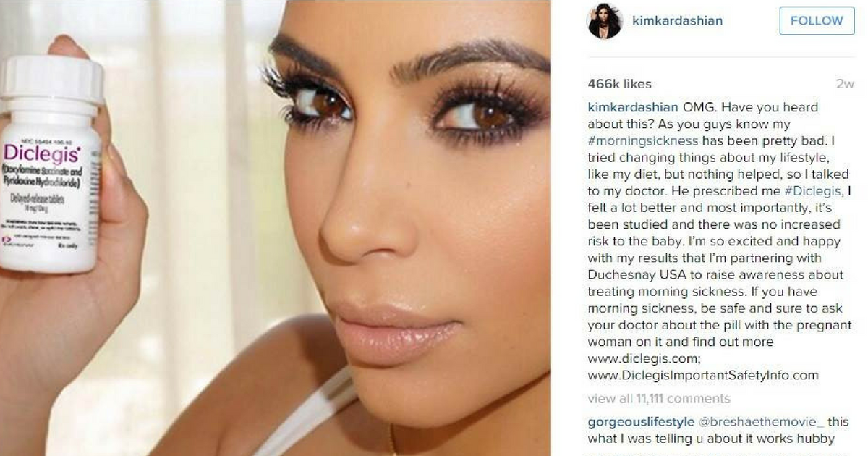The image size is (868, 456).
Task: Open the kimkardashian username in the header
Action: 677,20
